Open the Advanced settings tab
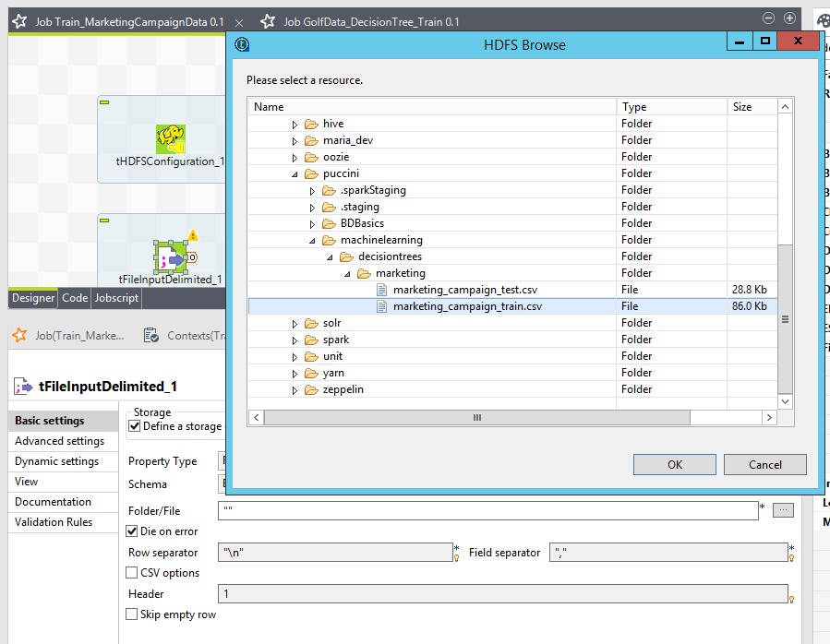This screenshot has height=644, width=830. point(60,441)
